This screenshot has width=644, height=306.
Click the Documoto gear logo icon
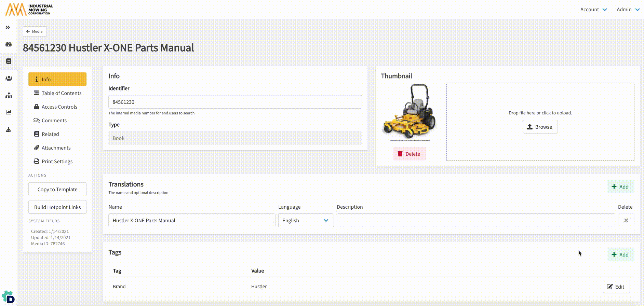[x=8, y=297]
